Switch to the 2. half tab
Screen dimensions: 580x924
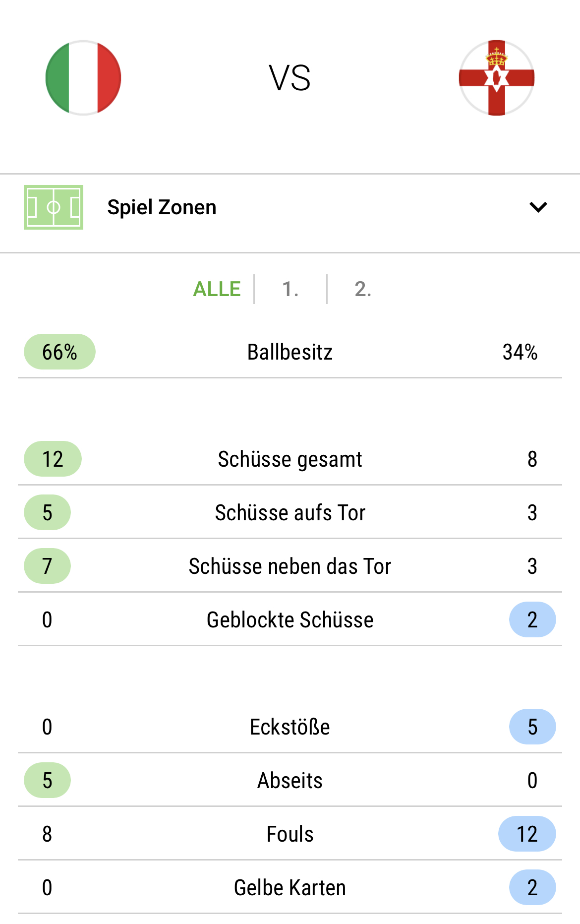click(x=363, y=289)
